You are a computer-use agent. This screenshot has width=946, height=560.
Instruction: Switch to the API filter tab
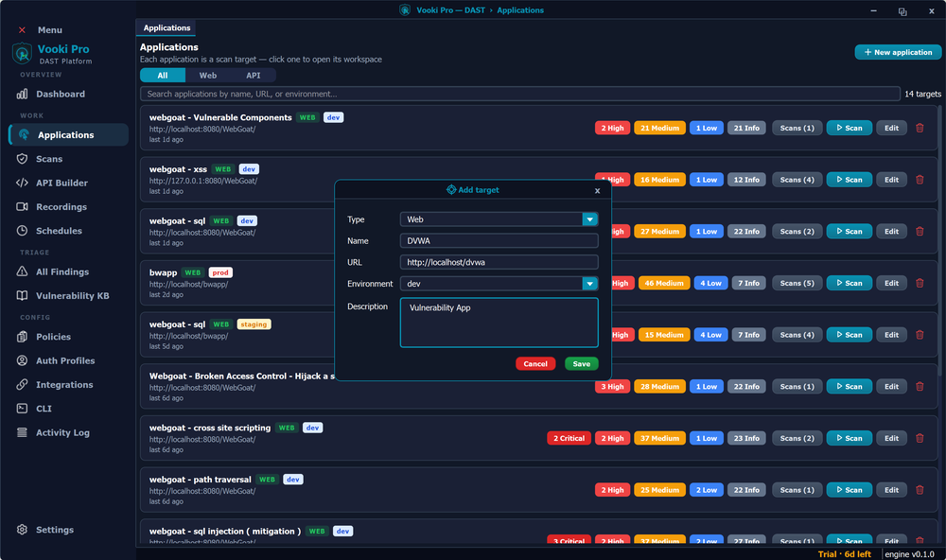pyautogui.click(x=254, y=76)
